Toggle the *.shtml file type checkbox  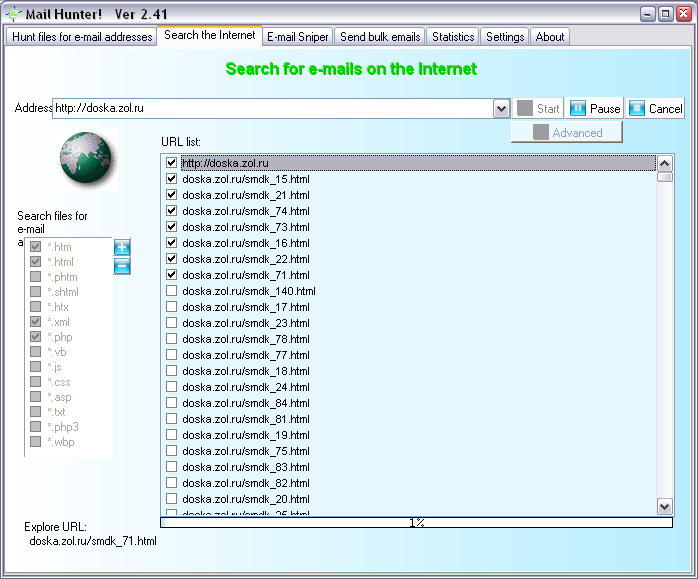tap(36, 292)
